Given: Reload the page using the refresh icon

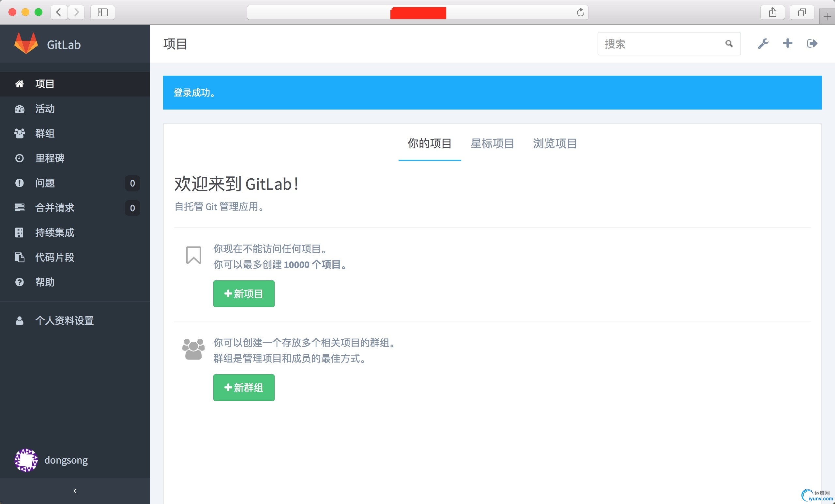Looking at the screenshot, I should coord(580,12).
